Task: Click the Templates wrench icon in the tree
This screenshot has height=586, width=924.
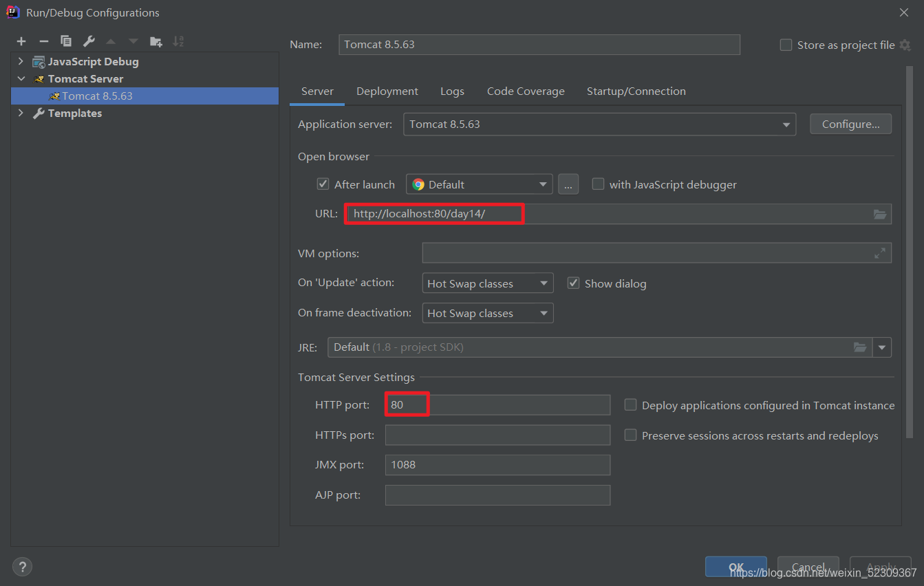Action: pyautogui.click(x=39, y=113)
